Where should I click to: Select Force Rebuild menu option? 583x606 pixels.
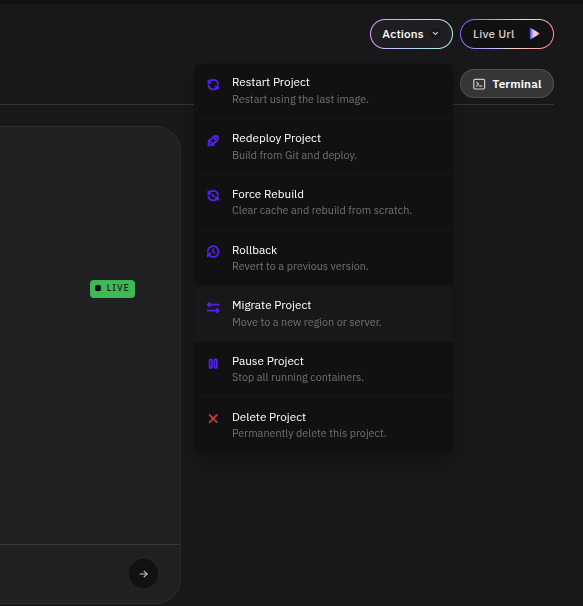324,202
